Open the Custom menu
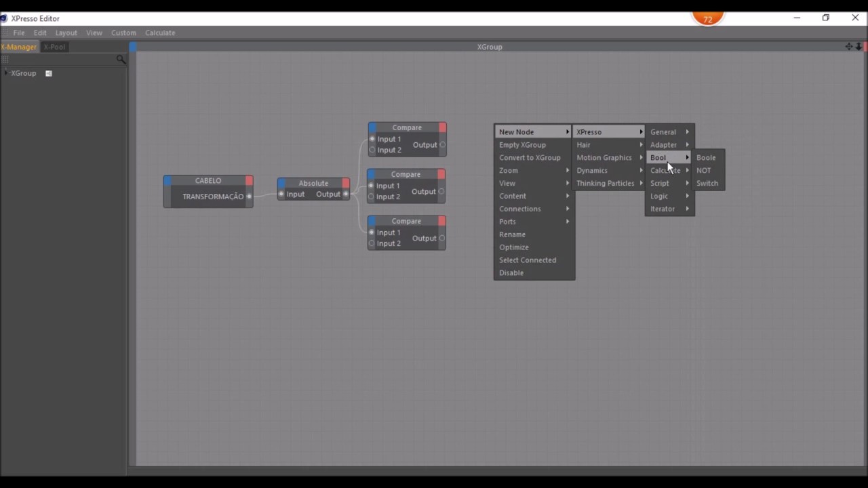 (x=123, y=33)
